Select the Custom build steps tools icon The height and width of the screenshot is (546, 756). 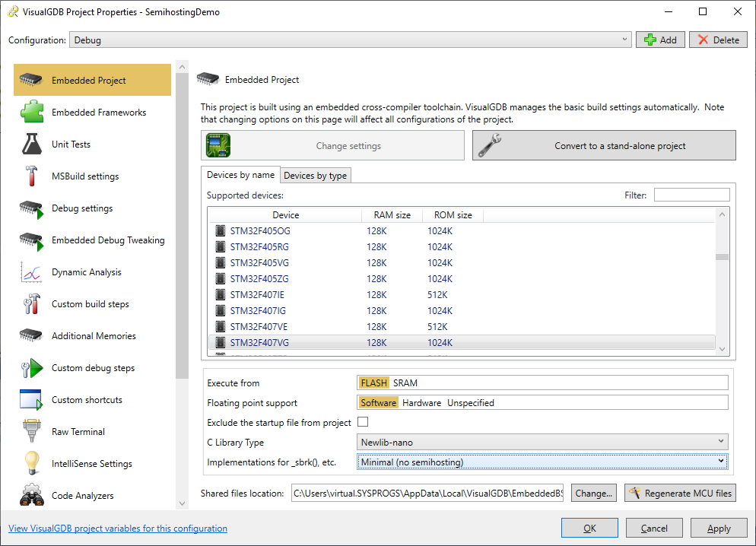tap(31, 304)
